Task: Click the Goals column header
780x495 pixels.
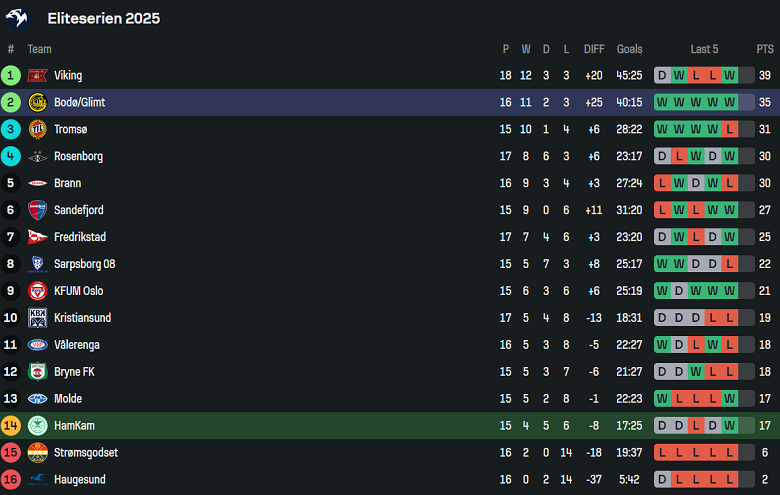Action: [x=630, y=49]
